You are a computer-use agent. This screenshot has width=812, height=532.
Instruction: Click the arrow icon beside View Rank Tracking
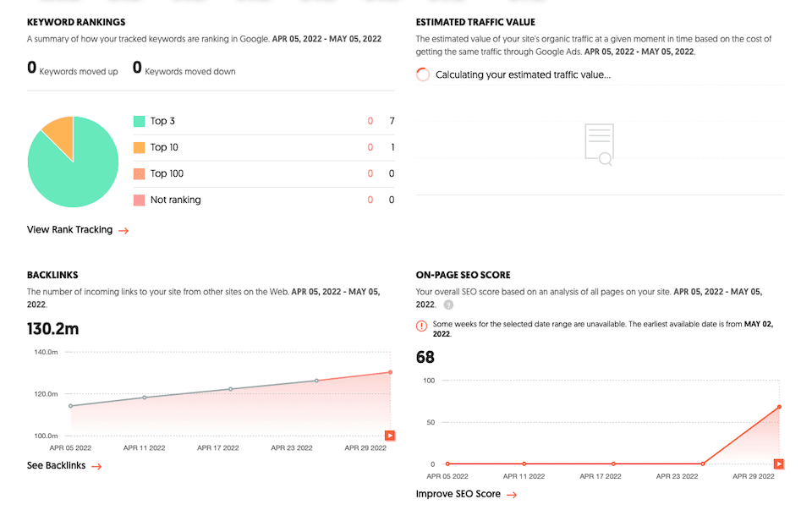point(124,230)
